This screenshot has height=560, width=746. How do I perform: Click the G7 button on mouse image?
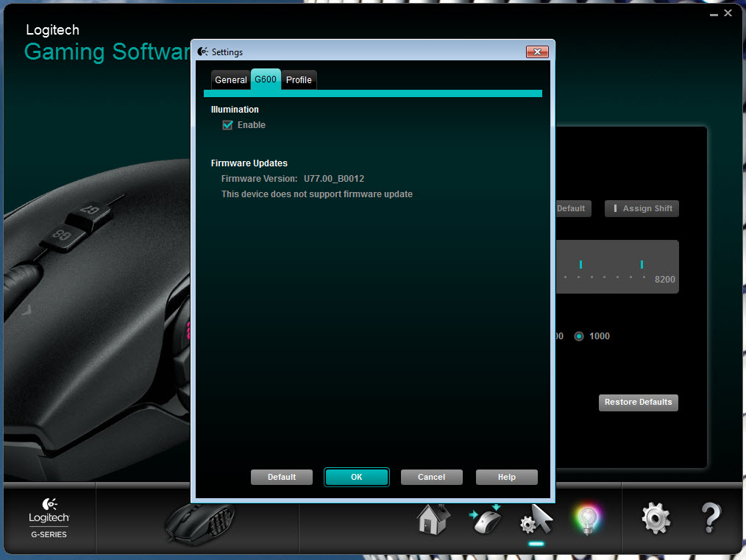pos(90,210)
